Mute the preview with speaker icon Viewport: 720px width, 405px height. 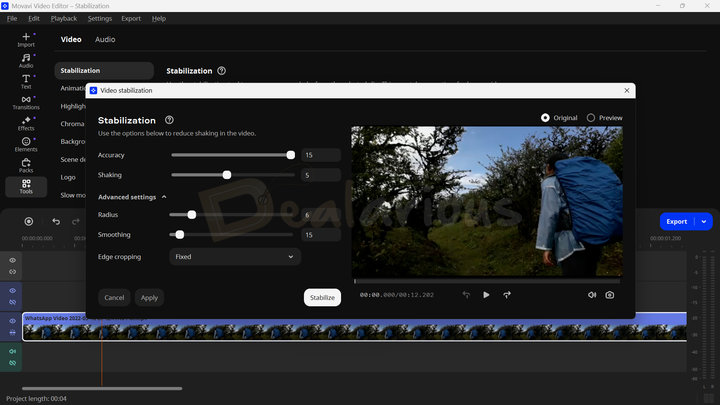click(x=592, y=295)
